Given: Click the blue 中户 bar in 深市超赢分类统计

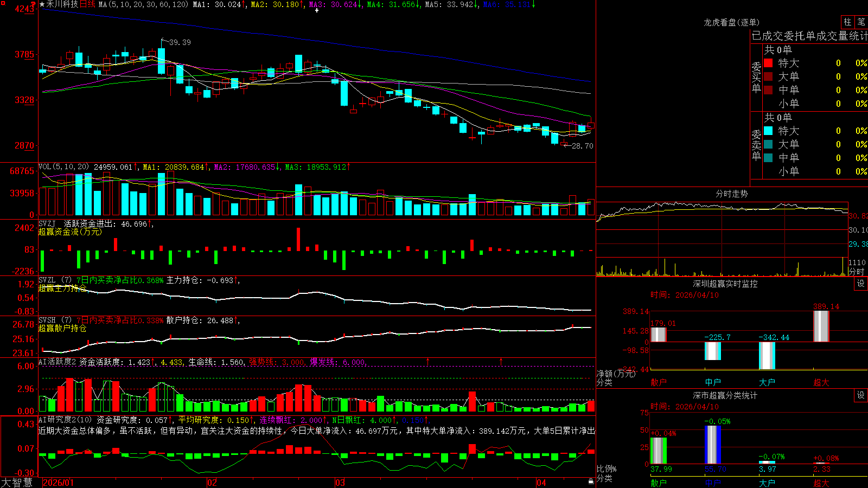Looking at the screenshot, I should coord(713,445).
